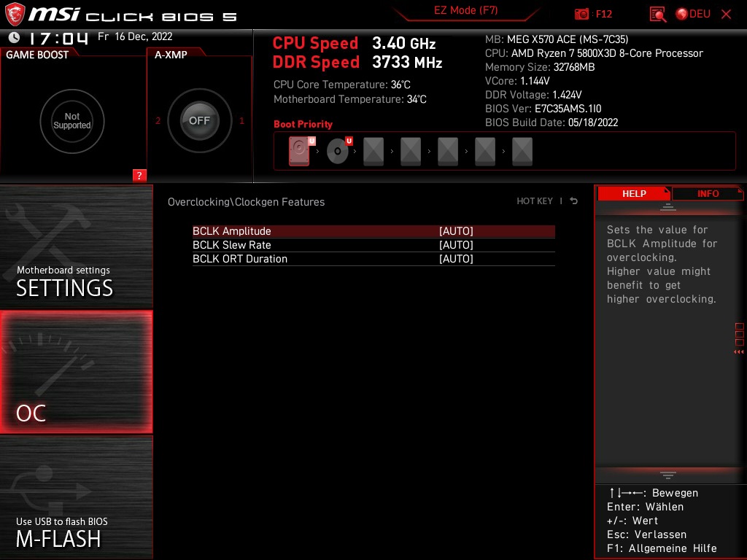Screen dimensions: 747x560
Task: Select the optical disc boot priority device
Action: (339, 151)
